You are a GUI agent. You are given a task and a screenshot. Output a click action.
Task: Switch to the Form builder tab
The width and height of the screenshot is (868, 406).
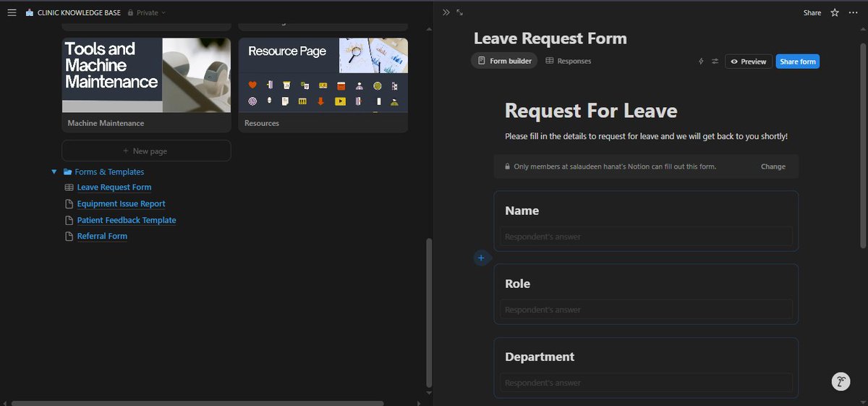point(504,61)
